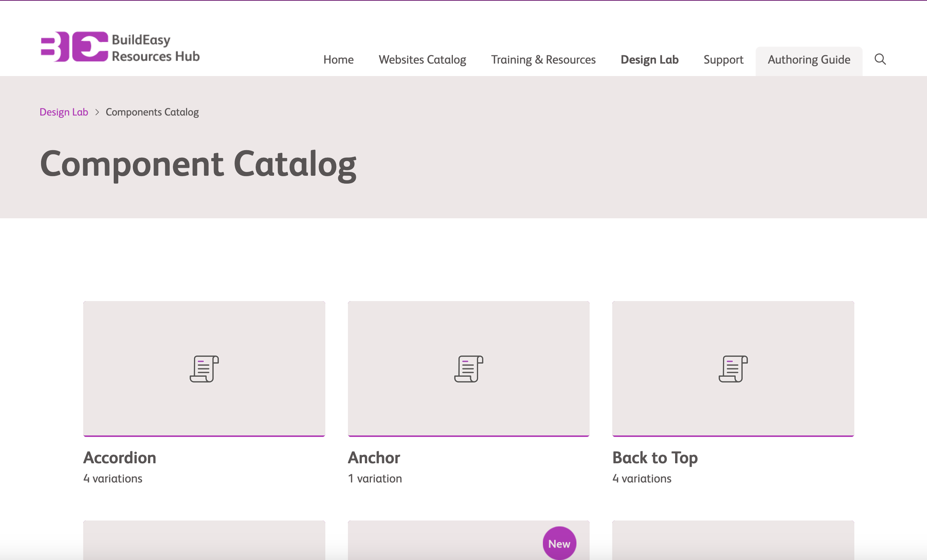This screenshot has width=927, height=560.
Task: Click the Components Catalog breadcrumb text
Action: pyautogui.click(x=152, y=112)
